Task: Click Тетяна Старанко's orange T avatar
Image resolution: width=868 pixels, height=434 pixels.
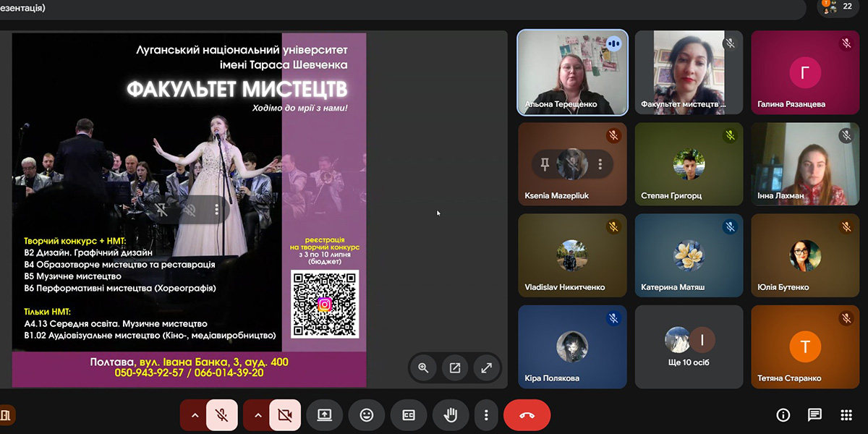Action: (x=805, y=347)
